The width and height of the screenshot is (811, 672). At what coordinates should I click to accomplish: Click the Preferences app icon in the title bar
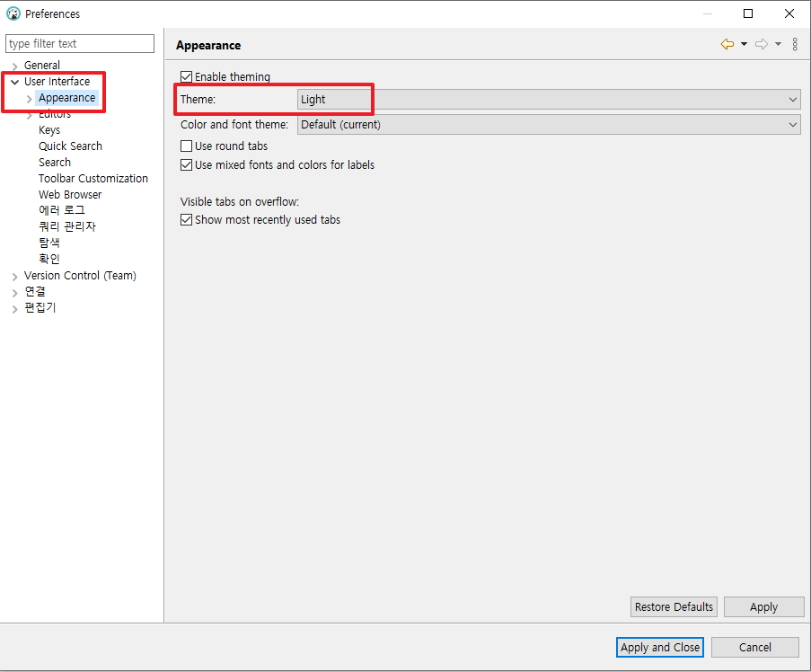tap(13, 13)
